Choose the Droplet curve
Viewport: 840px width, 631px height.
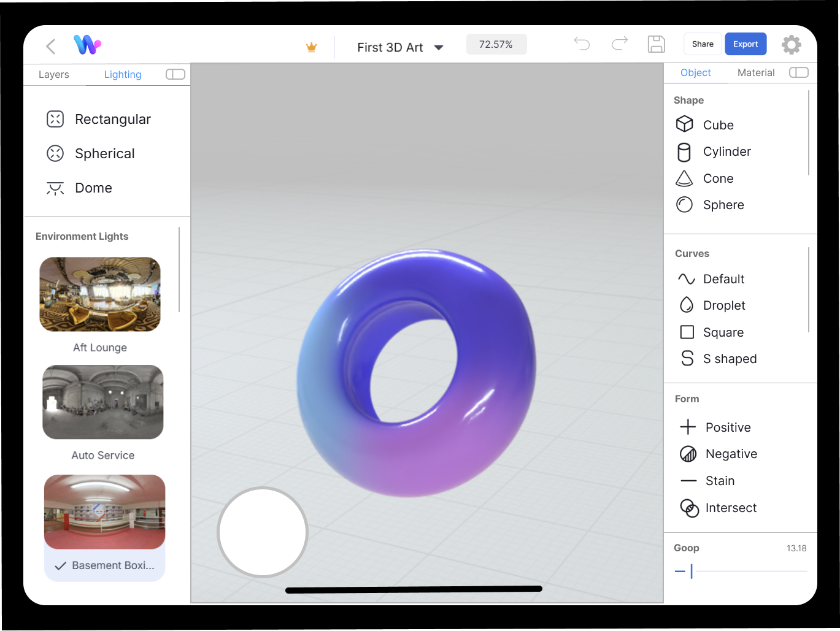[x=723, y=305]
